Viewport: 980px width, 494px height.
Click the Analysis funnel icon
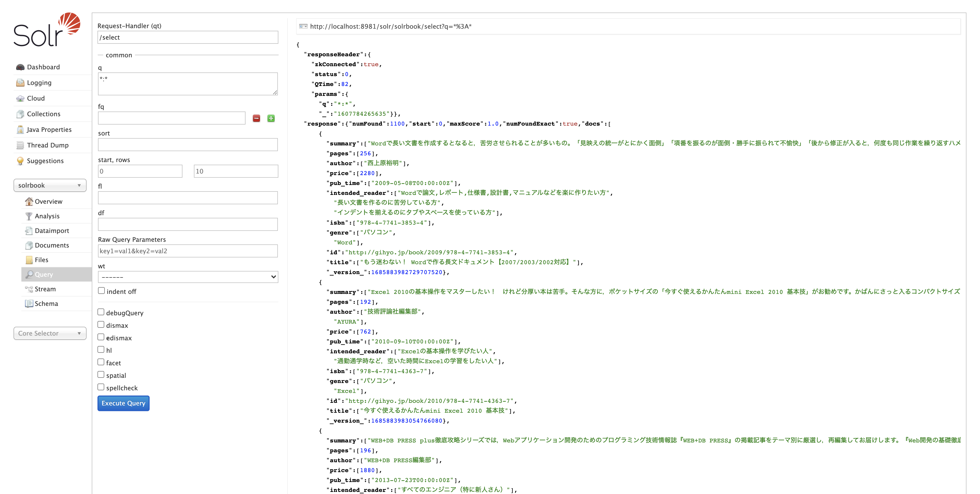click(29, 216)
